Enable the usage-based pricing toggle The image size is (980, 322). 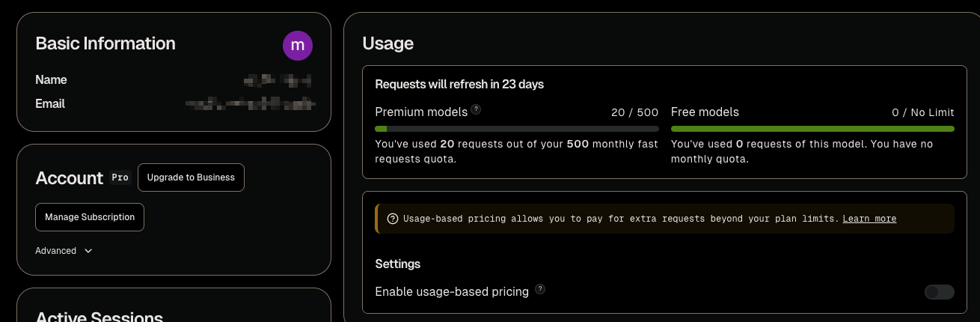[940, 292]
